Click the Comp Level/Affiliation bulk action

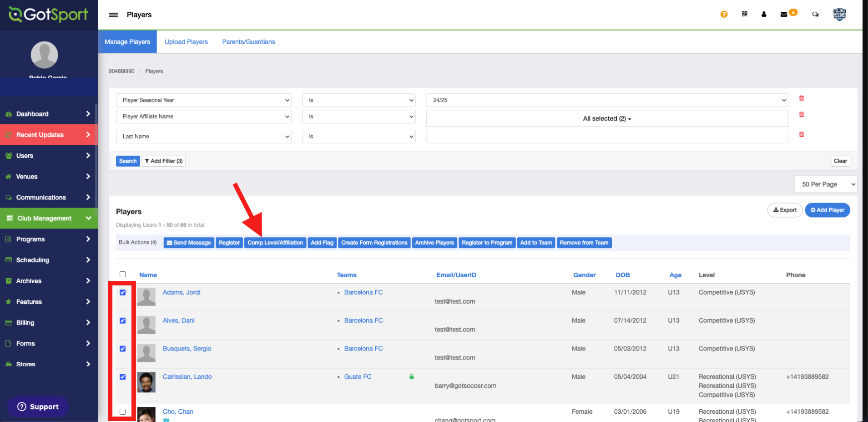point(275,243)
